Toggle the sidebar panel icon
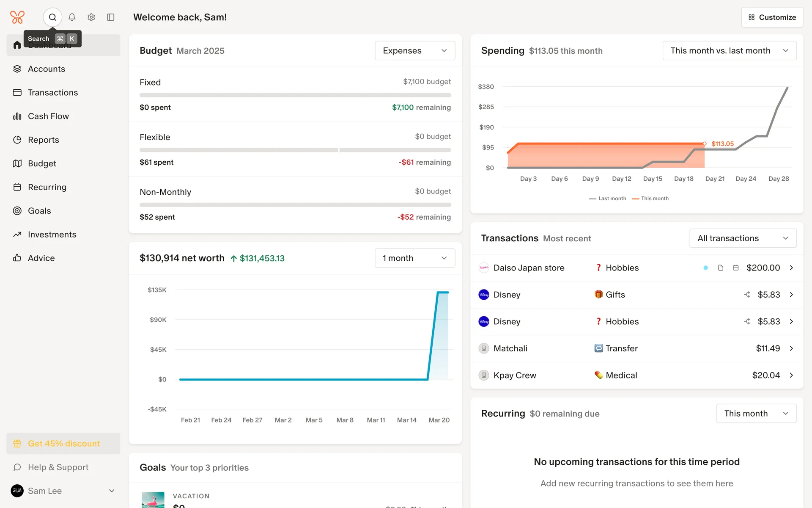This screenshot has height=508, width=812. 111,17
